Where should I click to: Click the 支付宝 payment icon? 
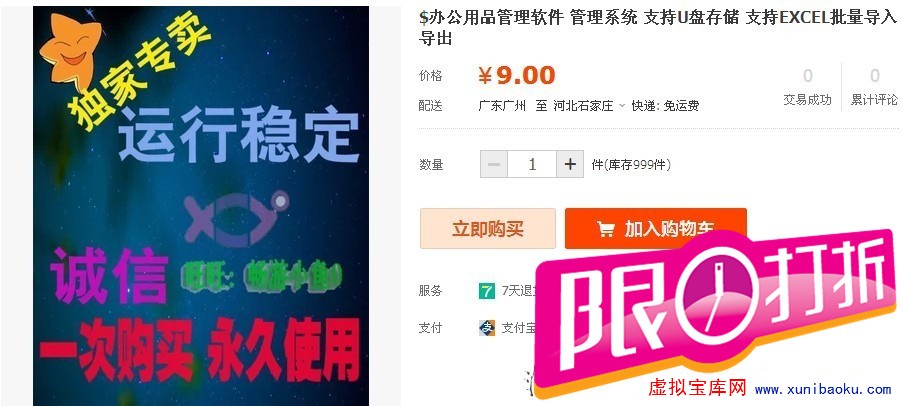pos(487,328)
